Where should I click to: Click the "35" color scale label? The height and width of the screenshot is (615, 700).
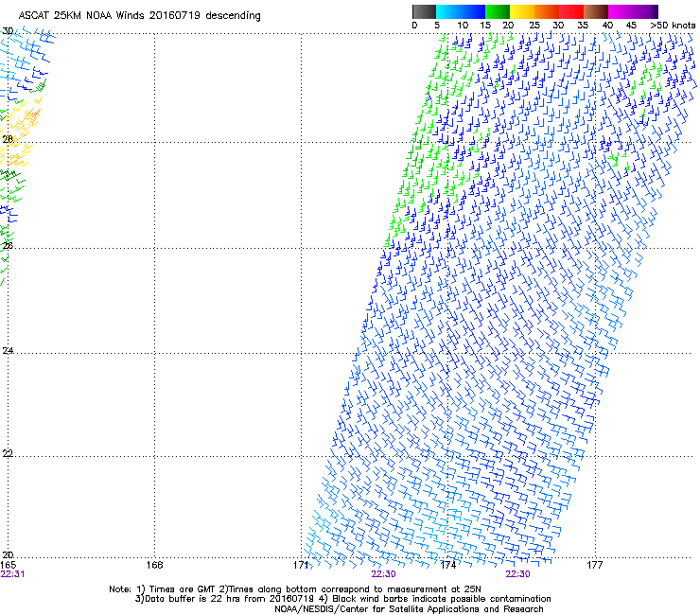click(x=583, y=26)
